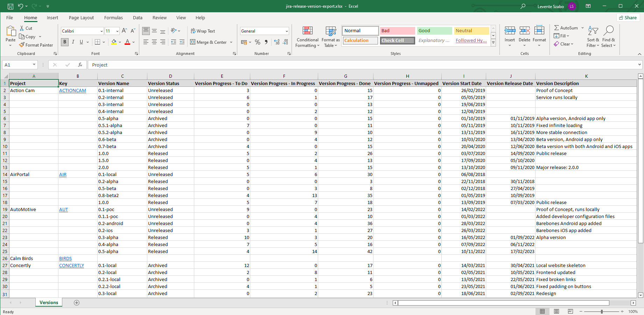Decrease font size with the small A icon

(133, 31)
